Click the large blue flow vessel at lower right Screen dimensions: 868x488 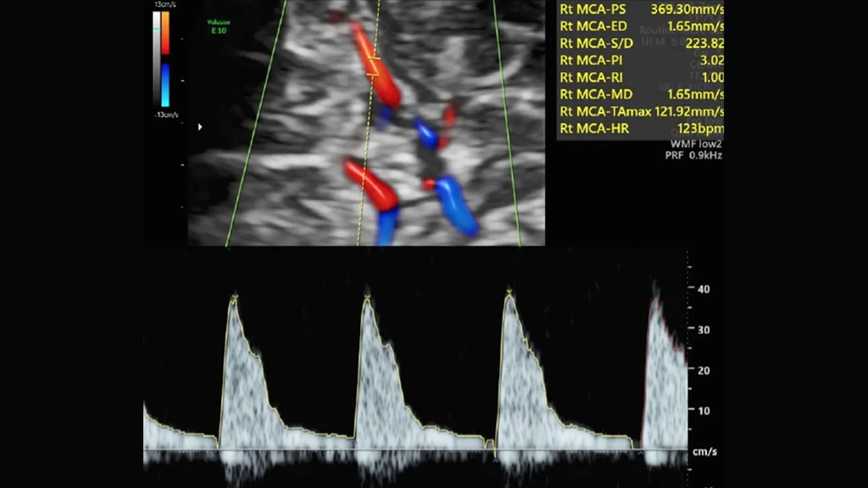click(456, 205)
